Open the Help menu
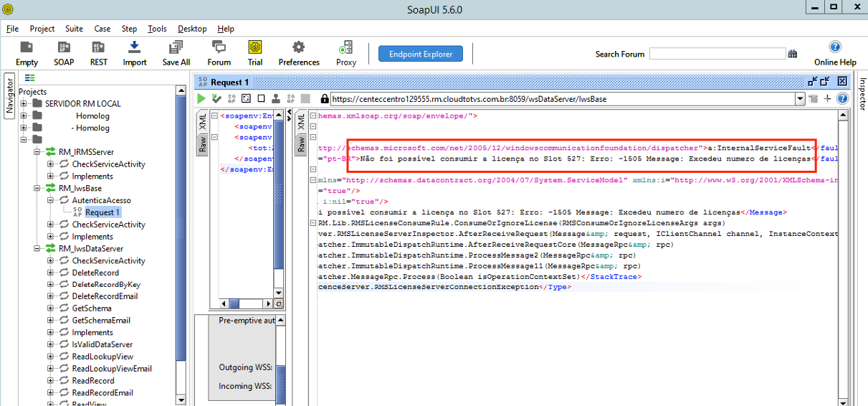This screenshot has height=406, width=868. pos(226,29)
